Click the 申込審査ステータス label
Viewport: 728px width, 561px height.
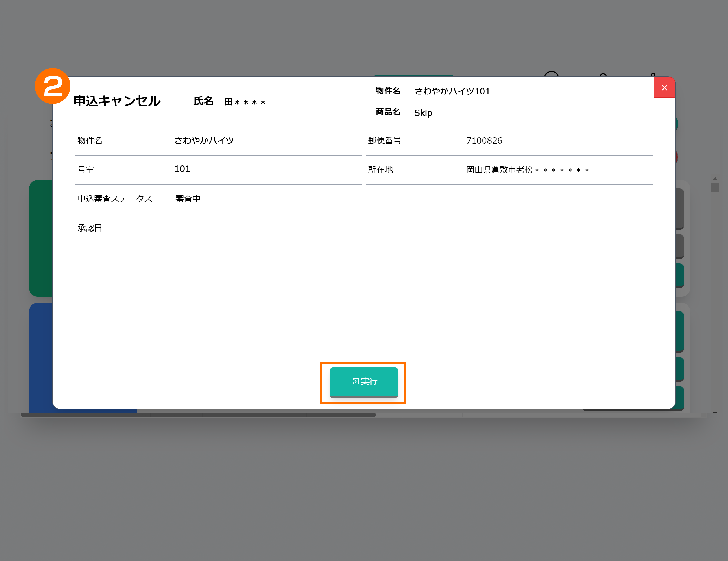pos(115,199)
